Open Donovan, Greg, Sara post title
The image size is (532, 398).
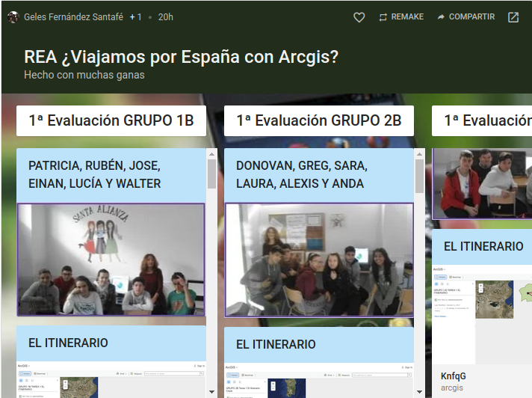300,174
